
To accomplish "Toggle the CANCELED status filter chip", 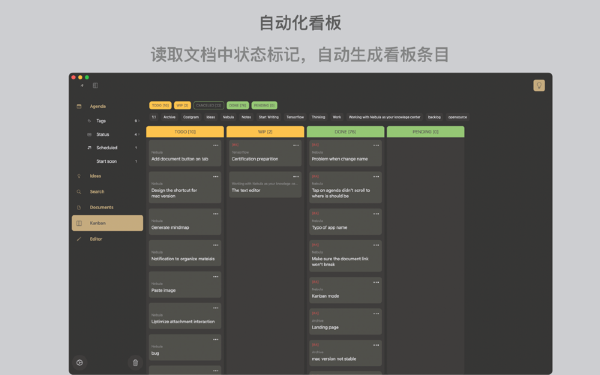I will (x=209, y=105).
